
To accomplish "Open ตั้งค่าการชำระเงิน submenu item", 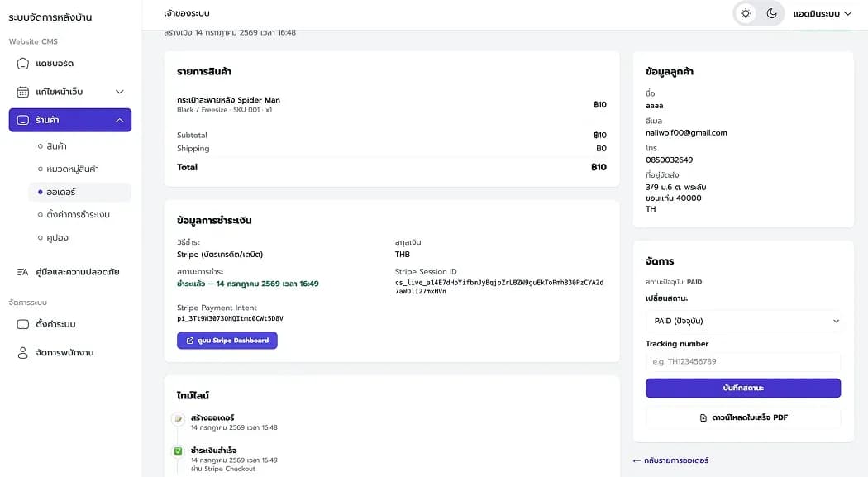I will point(79,215).
